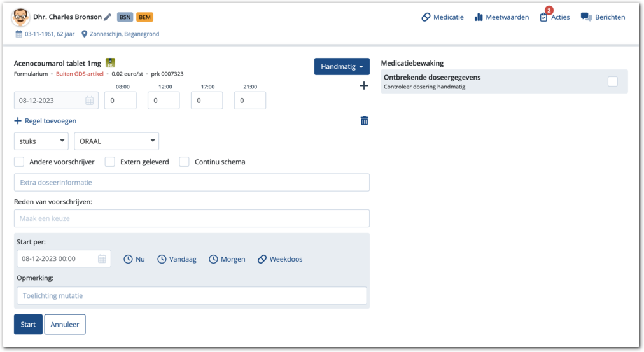The image size is (644, 352).
Task: Select Weekdoos start option
Action: pos(280,259)
